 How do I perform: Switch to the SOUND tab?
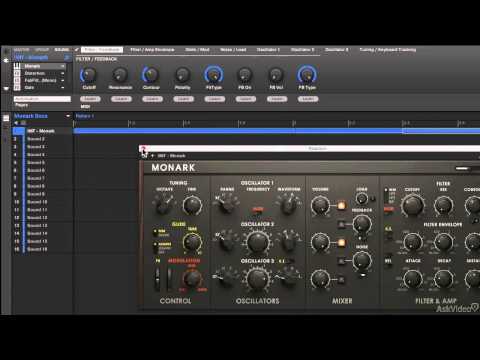coord(62,50)
